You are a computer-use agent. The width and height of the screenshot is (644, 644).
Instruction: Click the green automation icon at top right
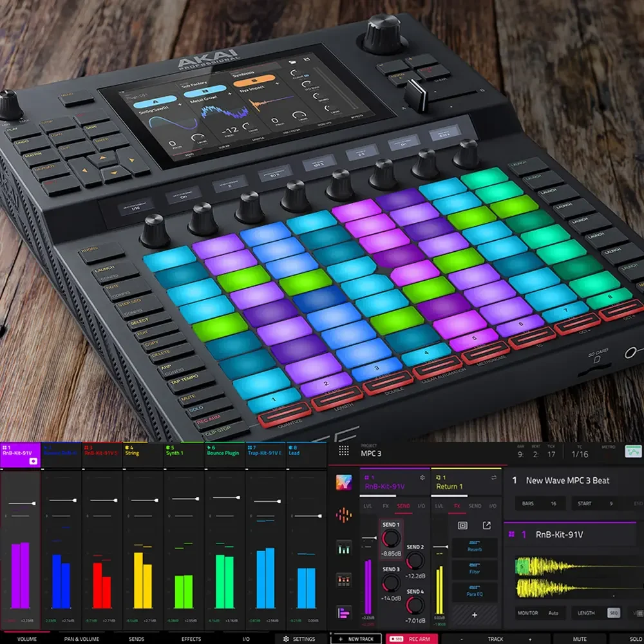633,452
